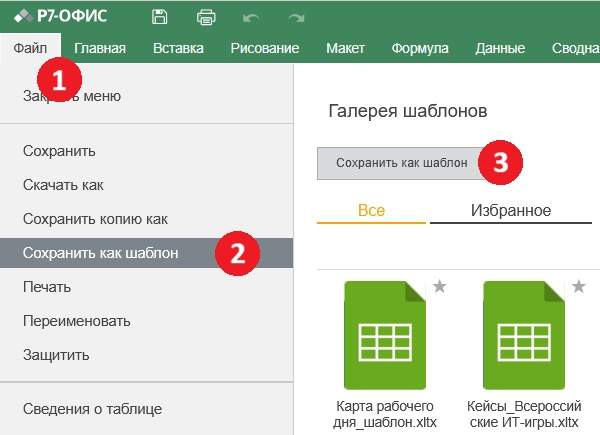Switch to the Макет tab

346,48
